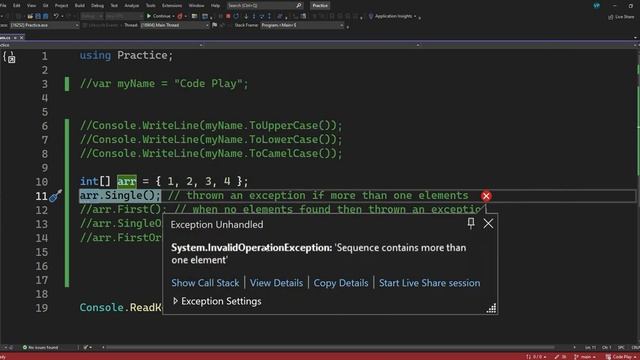Click the resize grip on the exception popup
Screen dimensions: 640x360
(x=491, y=308)
